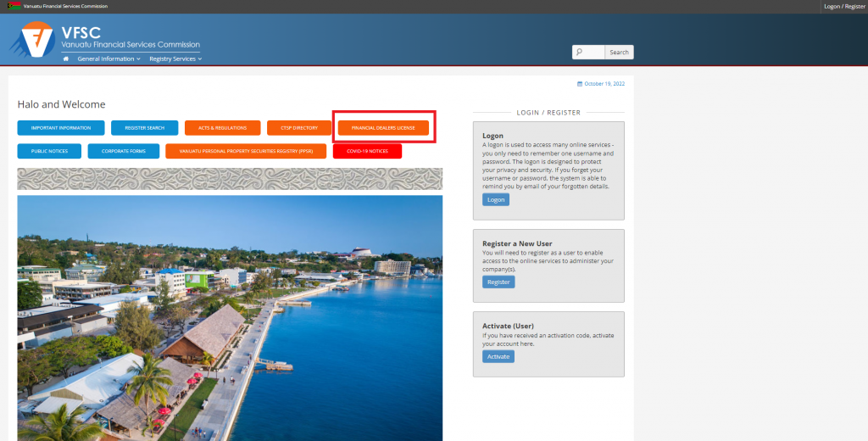
Task: View Public Notices
Action: pos(49,151)
